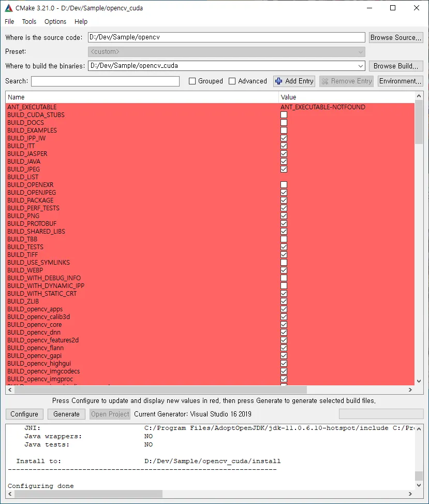This screenshot has width=429, height=504.
Task: Check the BUILD_WITH_DEBUG_INFO option
Action: (284, 278)
